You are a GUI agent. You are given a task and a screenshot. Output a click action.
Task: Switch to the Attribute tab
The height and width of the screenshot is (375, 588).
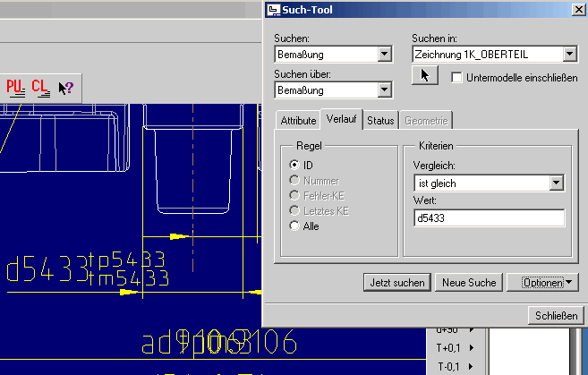pyautogui.click(x=298, y=121)
